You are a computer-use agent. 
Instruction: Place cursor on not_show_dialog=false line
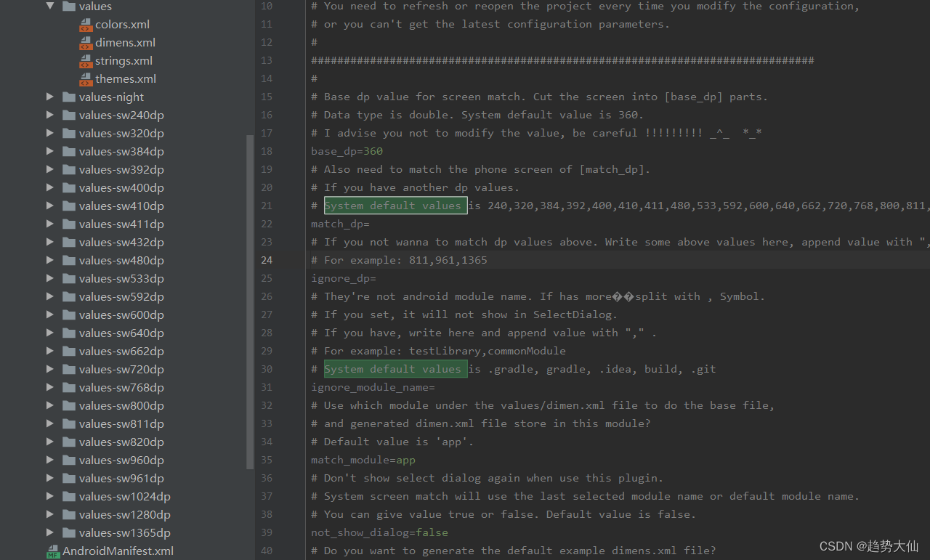(379, 532)
